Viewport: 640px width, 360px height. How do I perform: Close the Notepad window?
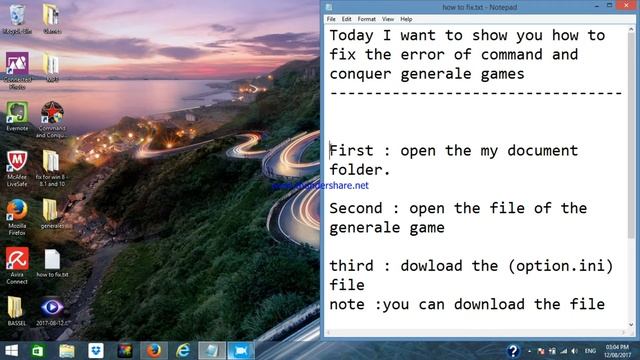(x=627, y=6)
